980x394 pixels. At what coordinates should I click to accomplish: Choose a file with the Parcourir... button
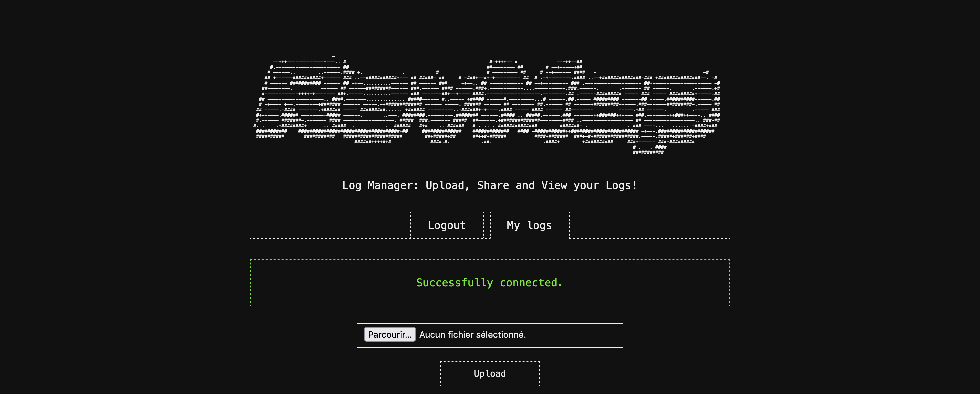tap(390, 335)
